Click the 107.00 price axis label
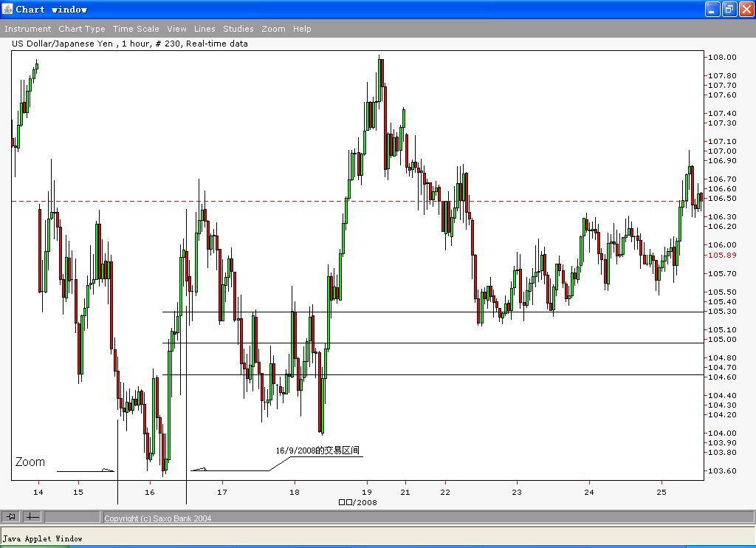The height and width of the screenshot is (548, 756). (722, 151)
